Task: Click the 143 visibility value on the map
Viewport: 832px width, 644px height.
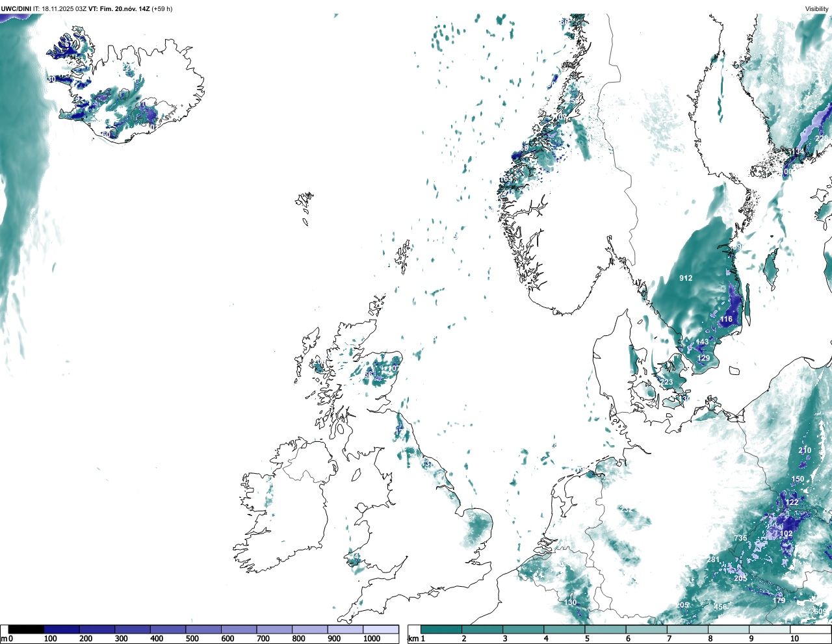Action: click(703, 342)
